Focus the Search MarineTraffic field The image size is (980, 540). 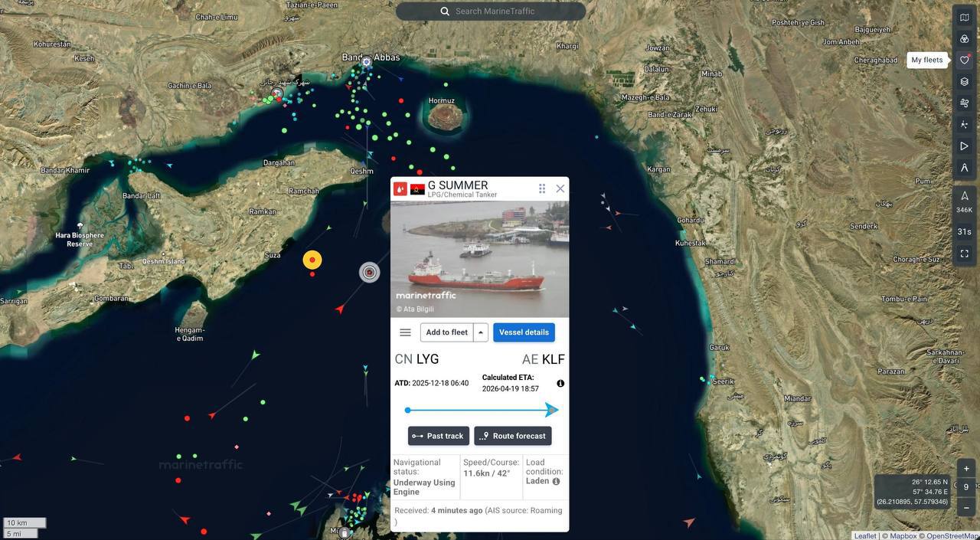[x=491, y=11]
